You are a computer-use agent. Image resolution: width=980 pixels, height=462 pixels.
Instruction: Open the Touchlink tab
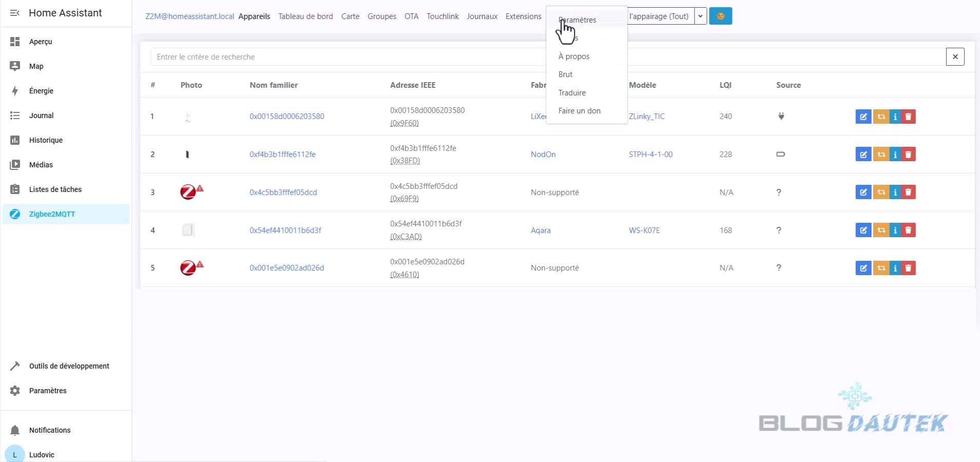pos(443,16)
